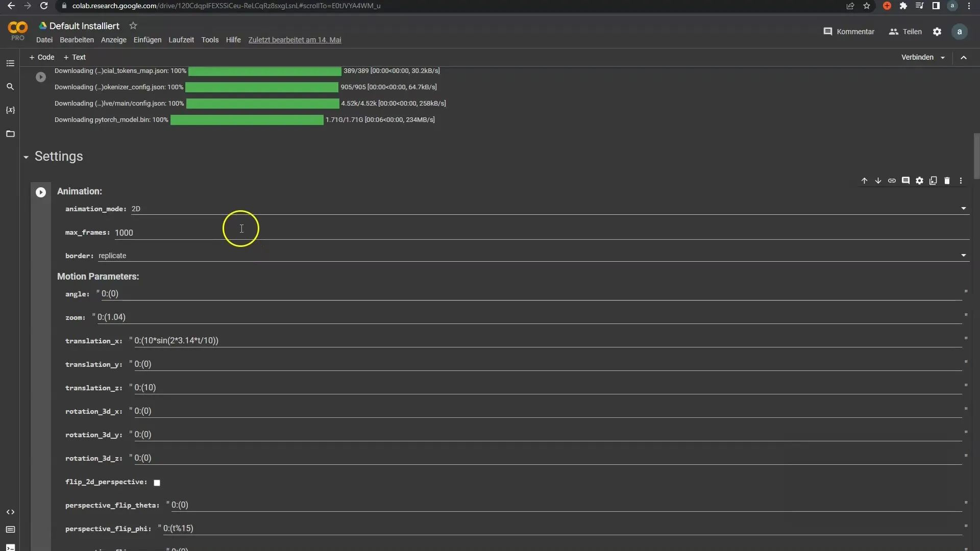The height and width of the screenshot is (551, 980).
Task: Click the cell settings gear icon
Action: click(x=919, y=180)
